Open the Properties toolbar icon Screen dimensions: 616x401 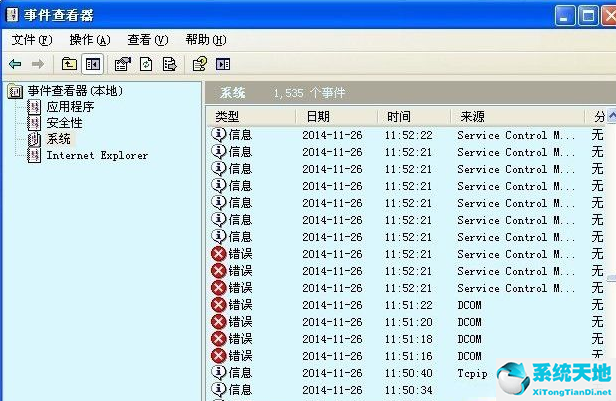[123, 64]
